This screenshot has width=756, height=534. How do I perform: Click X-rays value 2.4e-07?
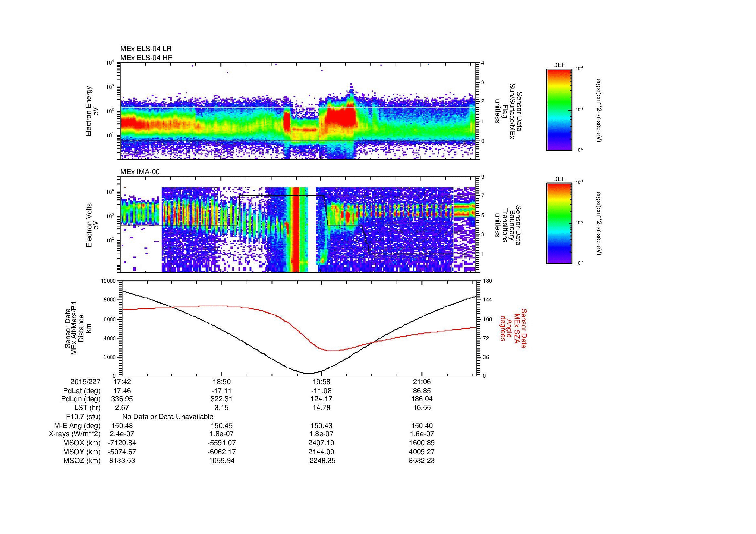122,434
